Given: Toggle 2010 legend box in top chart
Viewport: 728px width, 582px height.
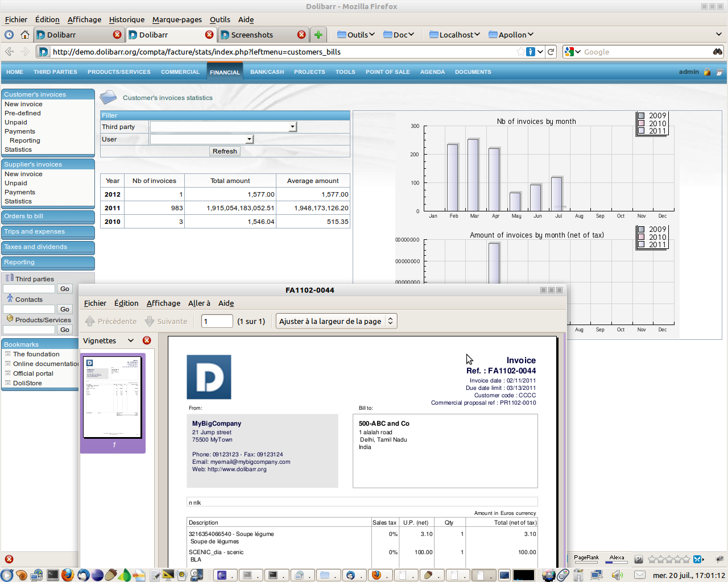Looking at the screenshot, I should click(641, 123).
